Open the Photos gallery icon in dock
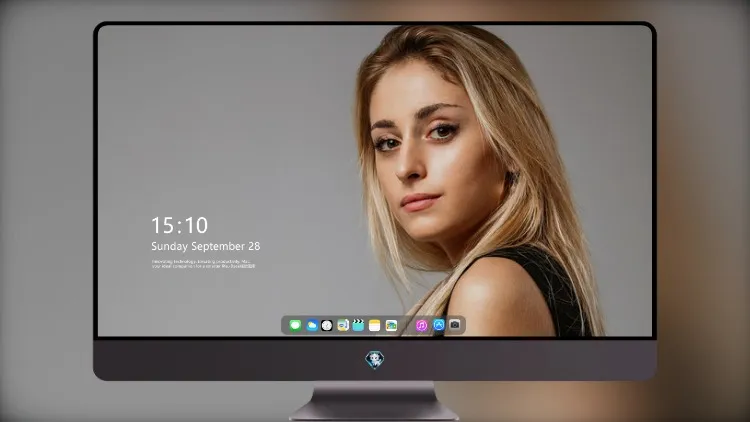 coord(391,325)
